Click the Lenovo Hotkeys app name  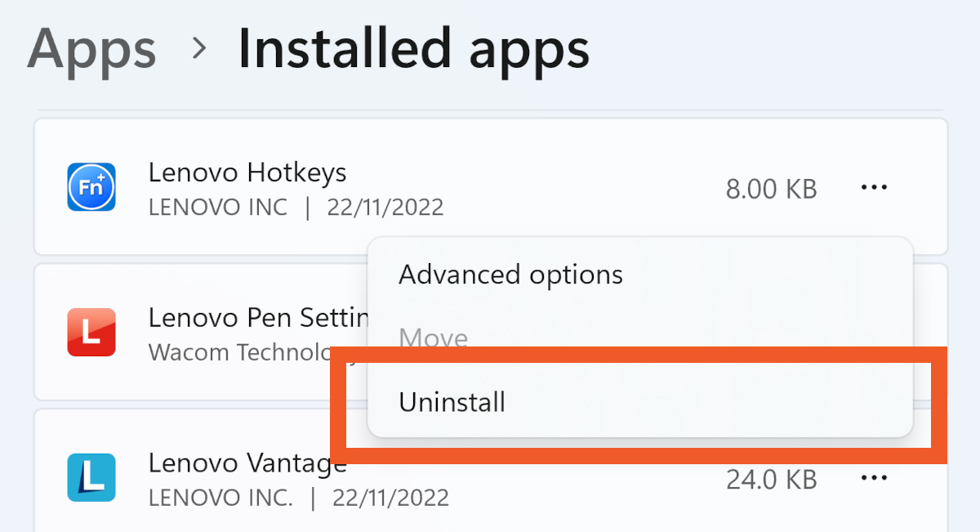tap(247, 172)
